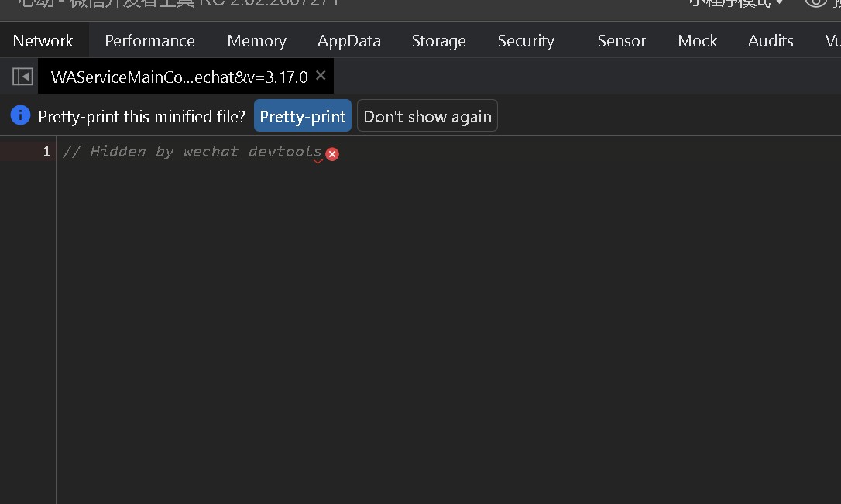Switch to the Network tab
This screenshot has width=841, height=504.
[x=43, y=41]
